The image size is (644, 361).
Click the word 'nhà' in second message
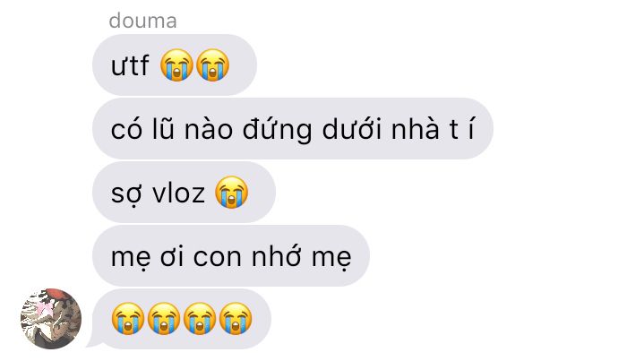(x=416, y=129)
